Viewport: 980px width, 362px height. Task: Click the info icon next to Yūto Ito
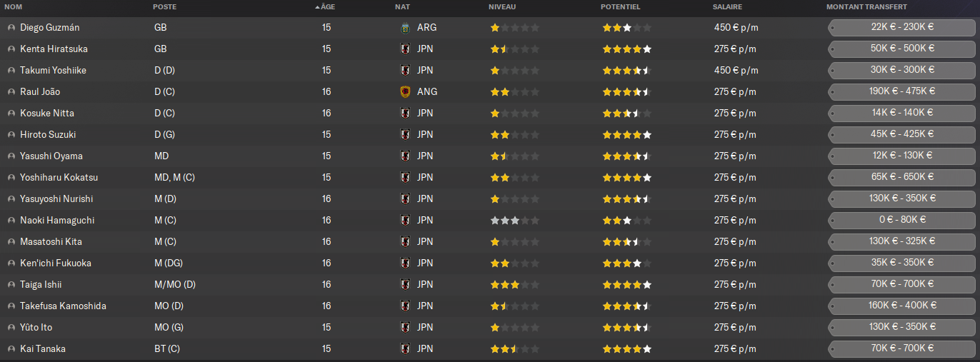11,328
